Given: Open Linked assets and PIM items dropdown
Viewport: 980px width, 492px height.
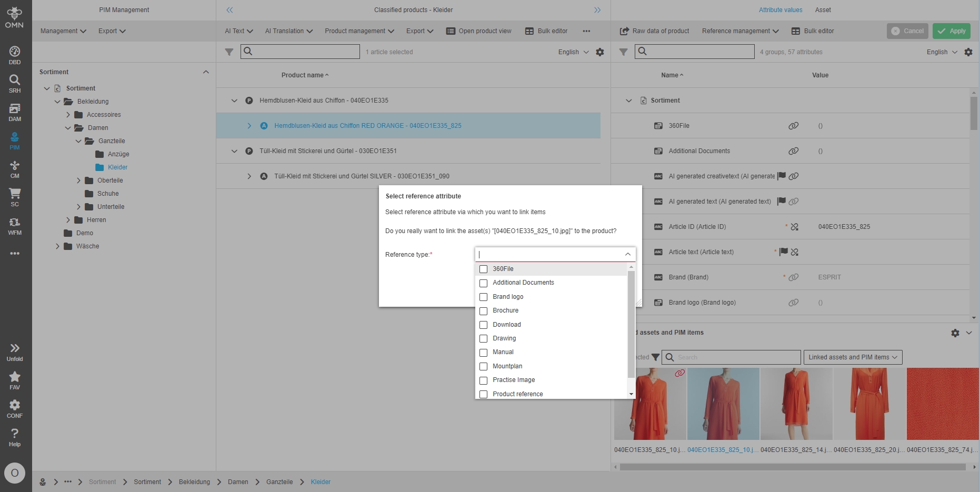Looking at the screenshot, I should 852,357.
